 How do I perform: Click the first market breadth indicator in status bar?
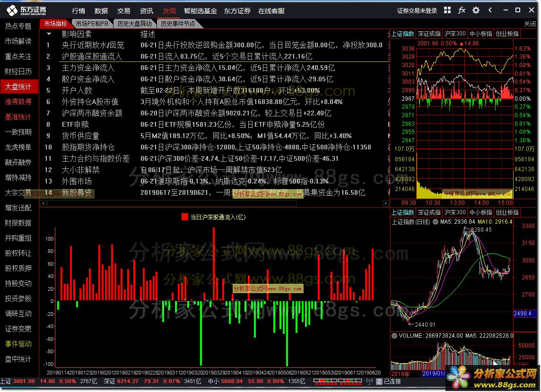tap(325, 382)
